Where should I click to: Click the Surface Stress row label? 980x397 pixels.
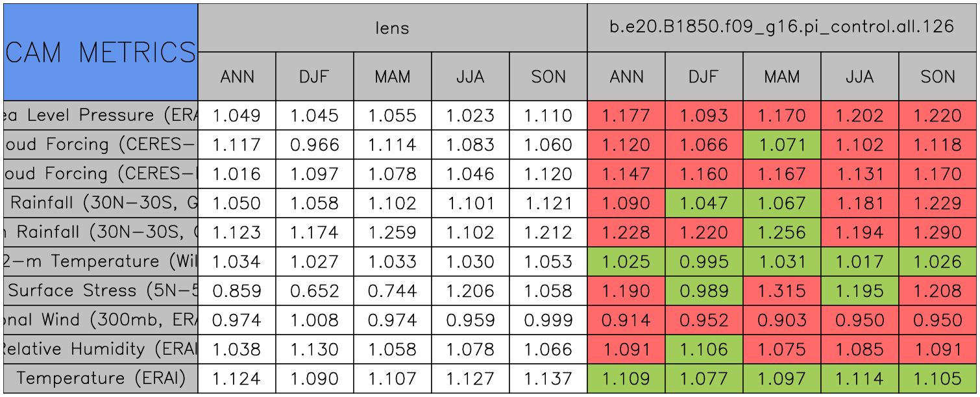(101, 290)
